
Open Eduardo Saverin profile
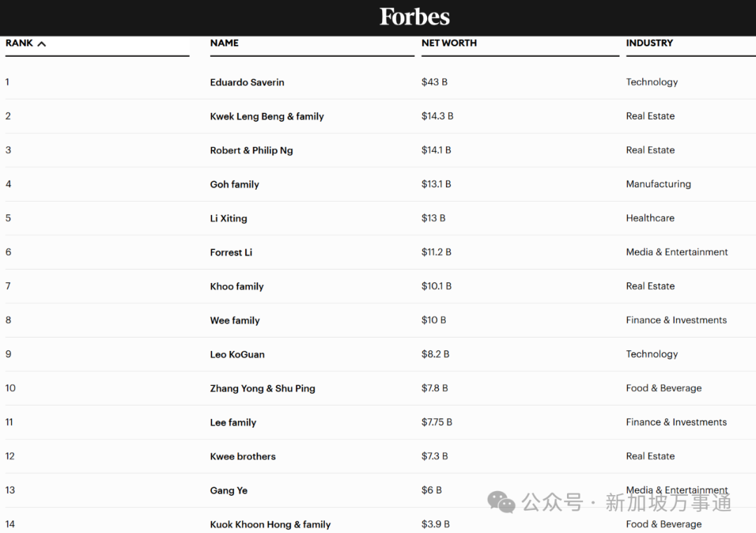[247, 83]
